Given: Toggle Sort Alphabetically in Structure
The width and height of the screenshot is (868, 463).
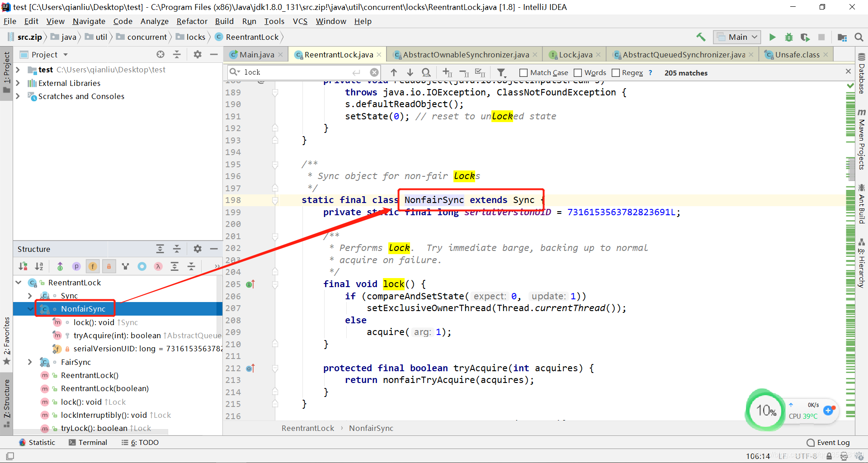Looking at the screenshot, I should tap(39, 266).
